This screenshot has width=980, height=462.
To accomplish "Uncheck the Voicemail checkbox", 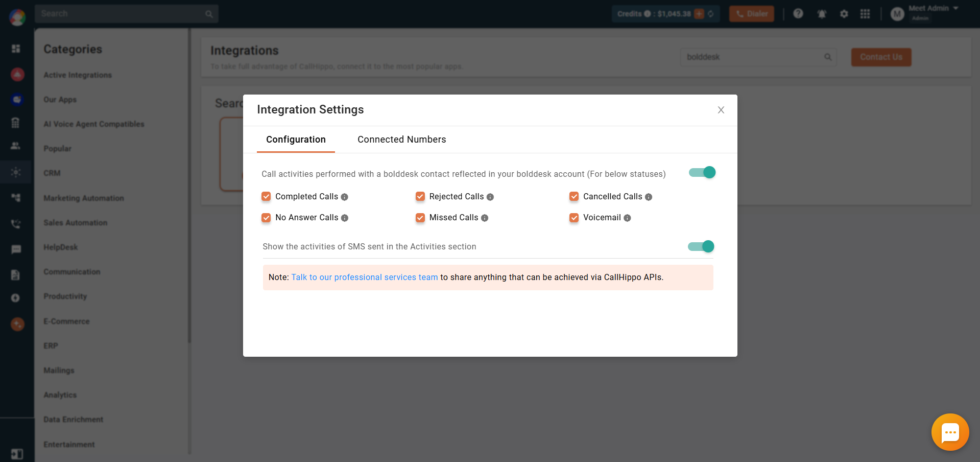I will tap(574, 218).
